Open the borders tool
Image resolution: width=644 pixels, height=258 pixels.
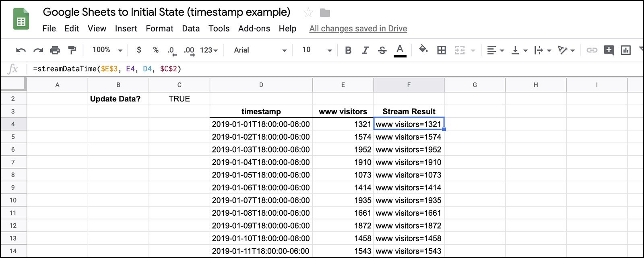tap(442, 50)
